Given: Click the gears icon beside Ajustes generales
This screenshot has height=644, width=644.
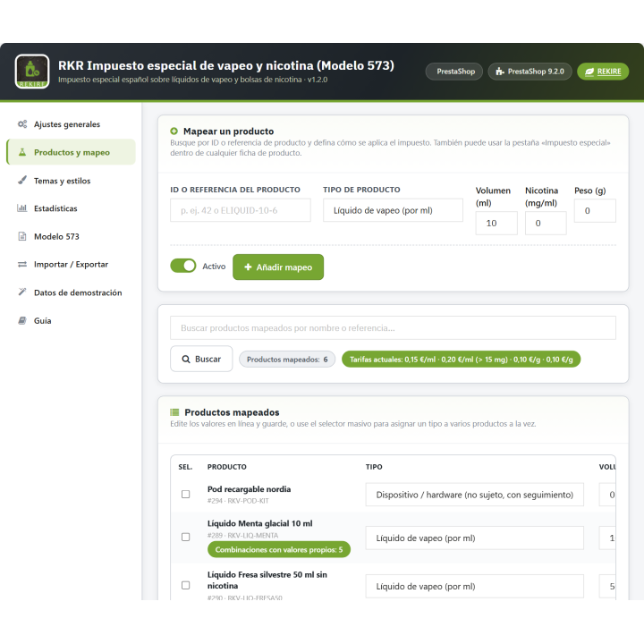Looking at the screenshot, I should (x=22, y=124).
